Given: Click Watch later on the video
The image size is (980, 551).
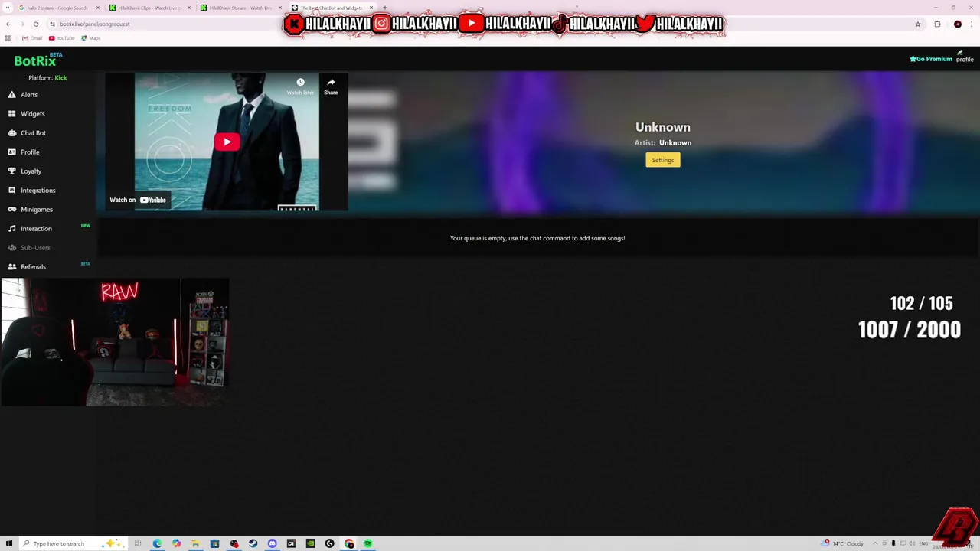Looking at the screenshot, I should [300, 86].
